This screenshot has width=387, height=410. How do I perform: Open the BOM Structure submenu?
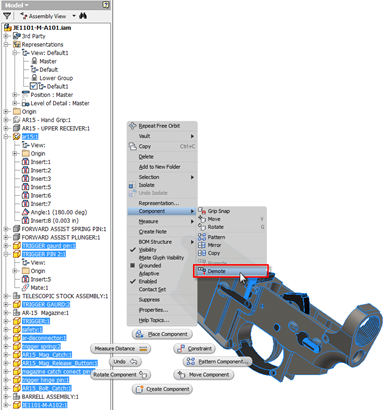point(162,242)
